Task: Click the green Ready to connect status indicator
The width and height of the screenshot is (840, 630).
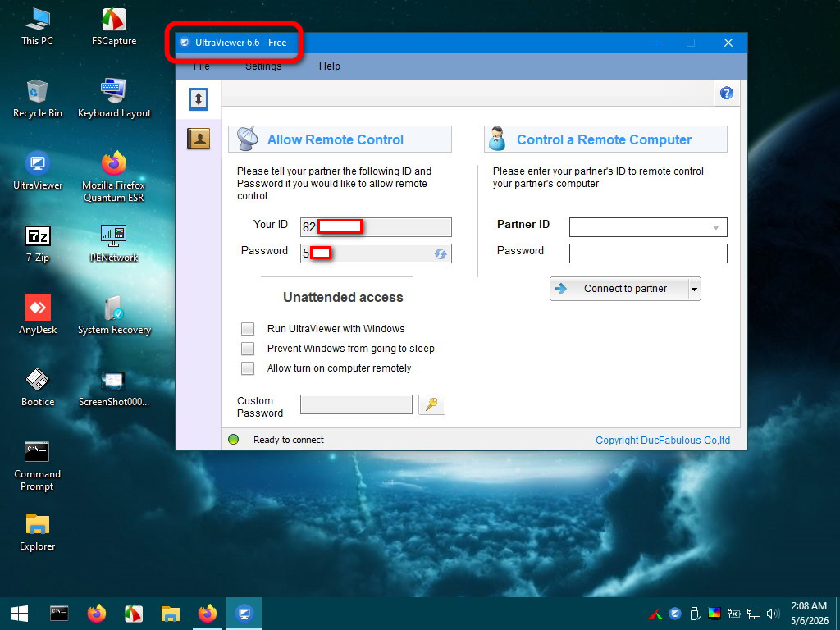Action: (234, 440)
